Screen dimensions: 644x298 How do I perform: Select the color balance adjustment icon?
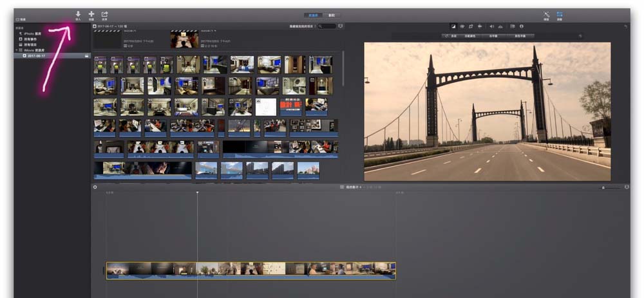click(453, 26)
